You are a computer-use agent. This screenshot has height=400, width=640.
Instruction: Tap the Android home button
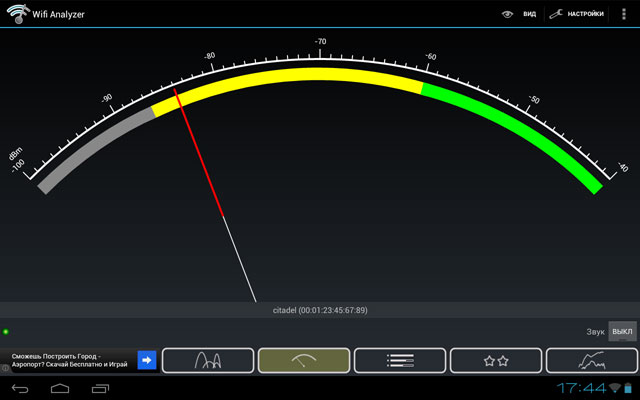coord(60,389)
